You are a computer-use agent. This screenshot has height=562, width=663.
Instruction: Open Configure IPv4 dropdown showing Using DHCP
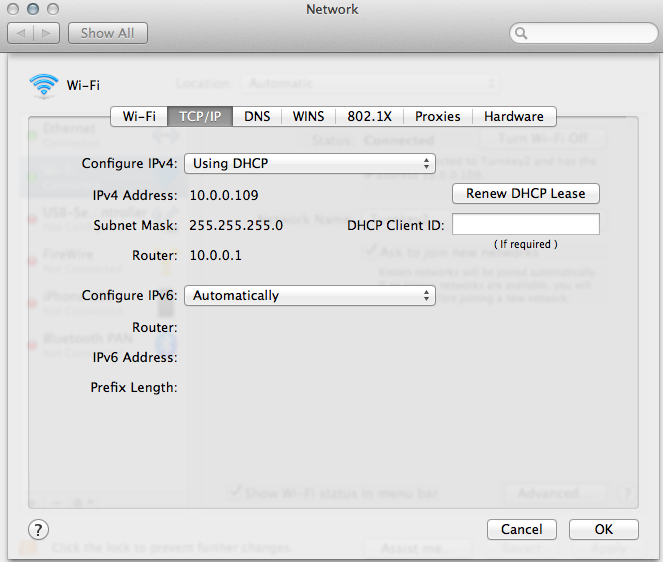coord(310,164)
